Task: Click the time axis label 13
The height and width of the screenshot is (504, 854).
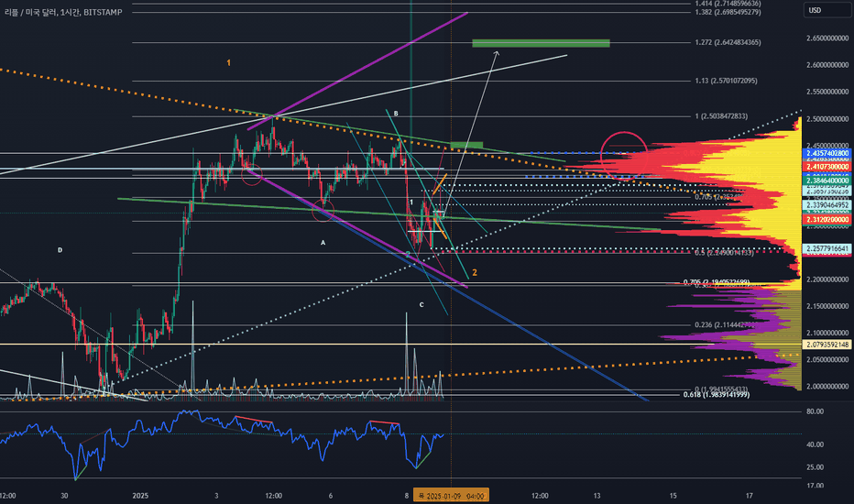Action: coord(597,496)
